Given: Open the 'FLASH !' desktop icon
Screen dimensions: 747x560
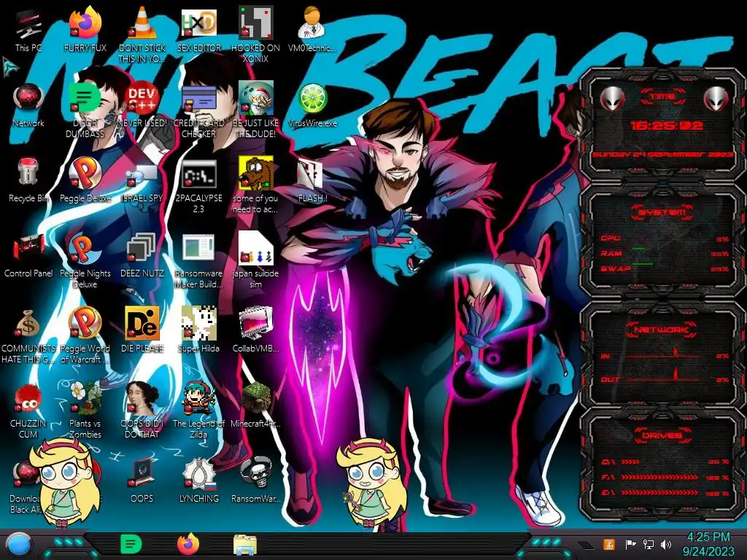Looking at the screenshot, I should (x=312, y=181).
